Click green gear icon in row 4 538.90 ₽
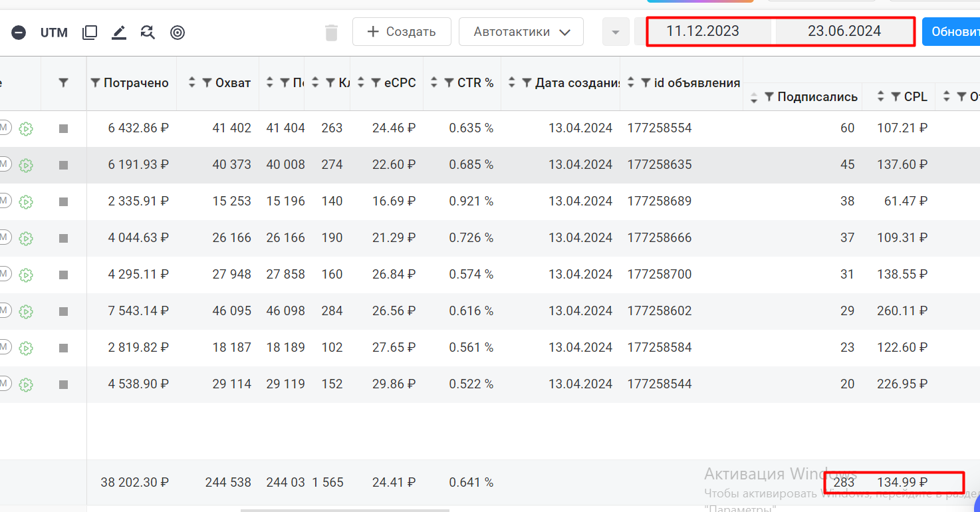Image resolution: width=980 pixels, height=512 pixels. coord(26,385)
